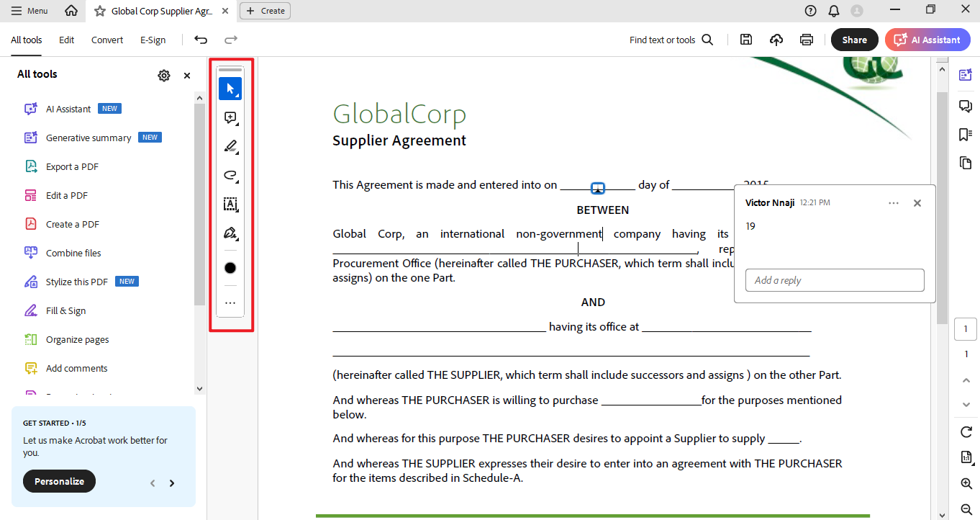
Task: Open more quick tools ellipsis
Action: click(230, 303)
